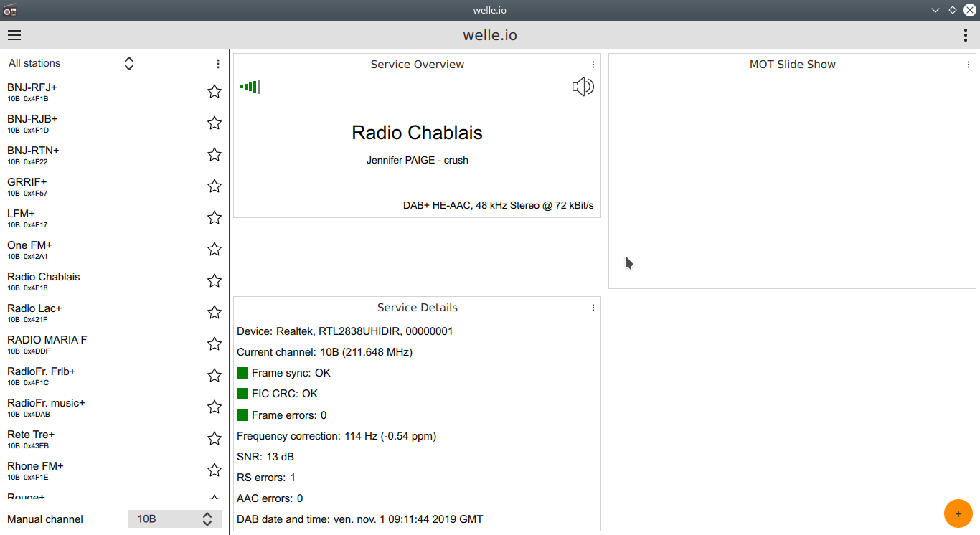The height and width of the screenshot is (535, 980).
Task: Click the RadioFr. Frib+ star icon
Action: (215, 375)
